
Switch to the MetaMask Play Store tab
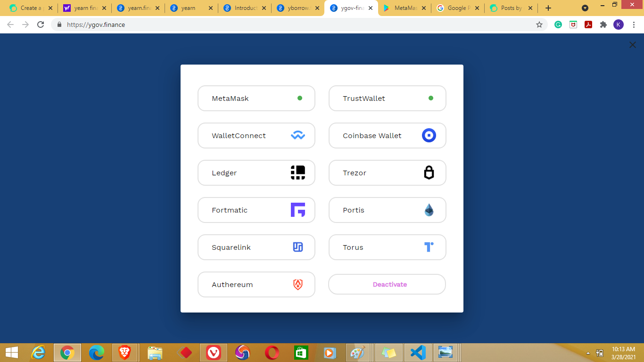tap(405, 8)
